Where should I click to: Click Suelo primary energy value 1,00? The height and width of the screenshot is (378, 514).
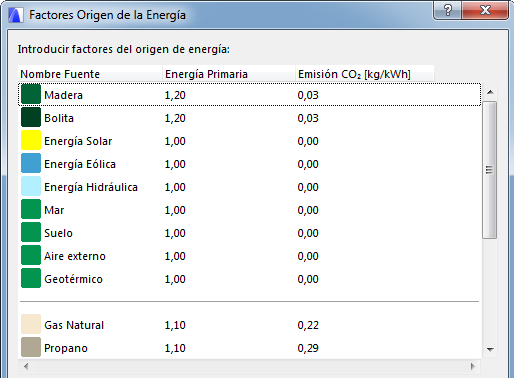coord(175,233)
